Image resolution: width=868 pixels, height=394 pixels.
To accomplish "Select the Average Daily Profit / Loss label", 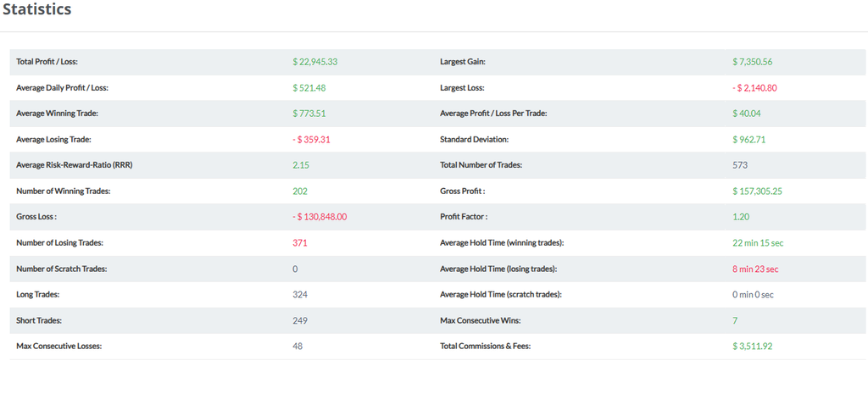I will (x=62, y=88).
